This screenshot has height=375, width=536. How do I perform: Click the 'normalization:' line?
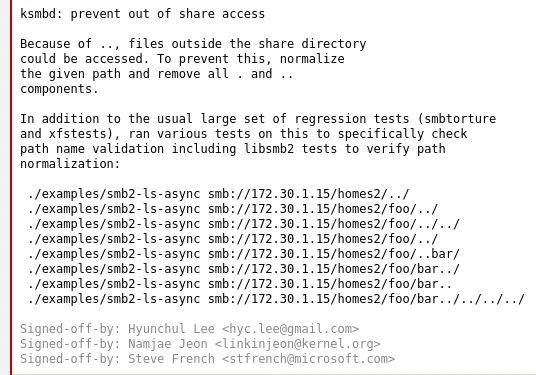[x=70, y=164]
